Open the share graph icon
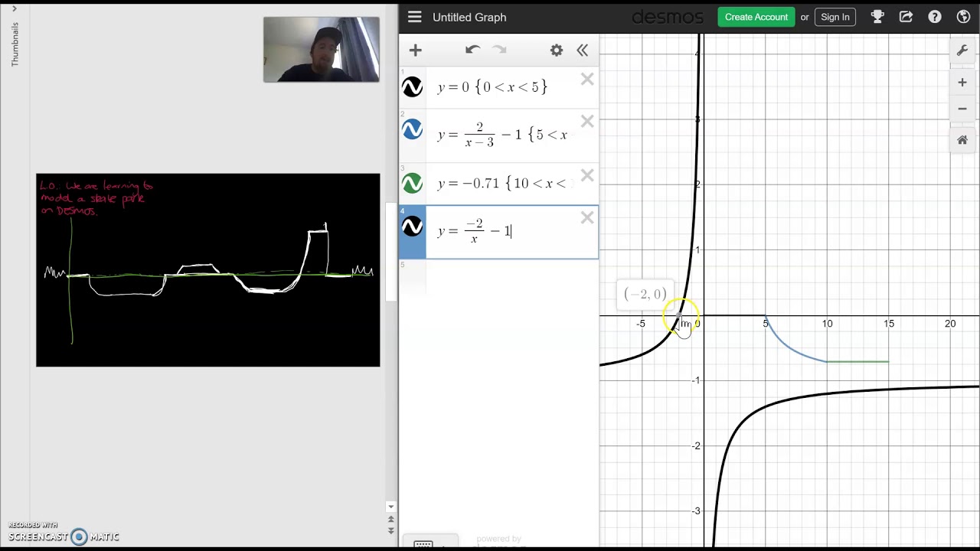Viewport: 980px width, 551px height. pos(906,17)
